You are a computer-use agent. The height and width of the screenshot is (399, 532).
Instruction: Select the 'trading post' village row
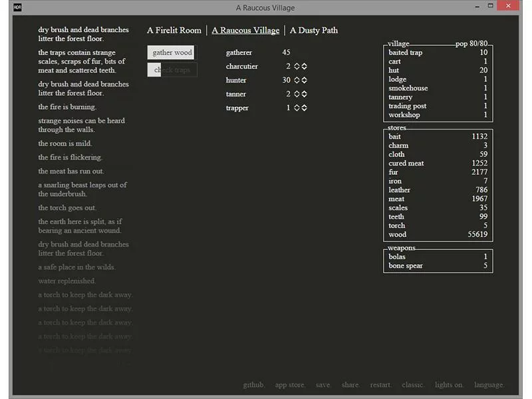(x=438, y=106)
